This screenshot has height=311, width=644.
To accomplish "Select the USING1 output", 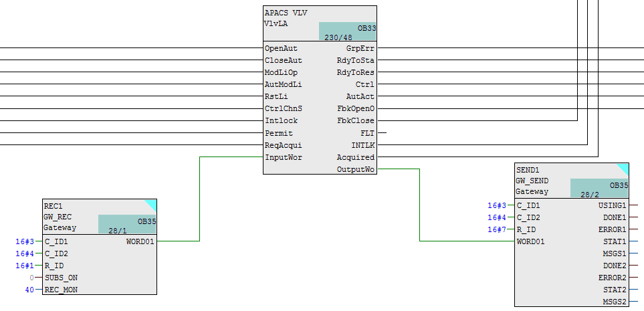I will coord(613,205).
